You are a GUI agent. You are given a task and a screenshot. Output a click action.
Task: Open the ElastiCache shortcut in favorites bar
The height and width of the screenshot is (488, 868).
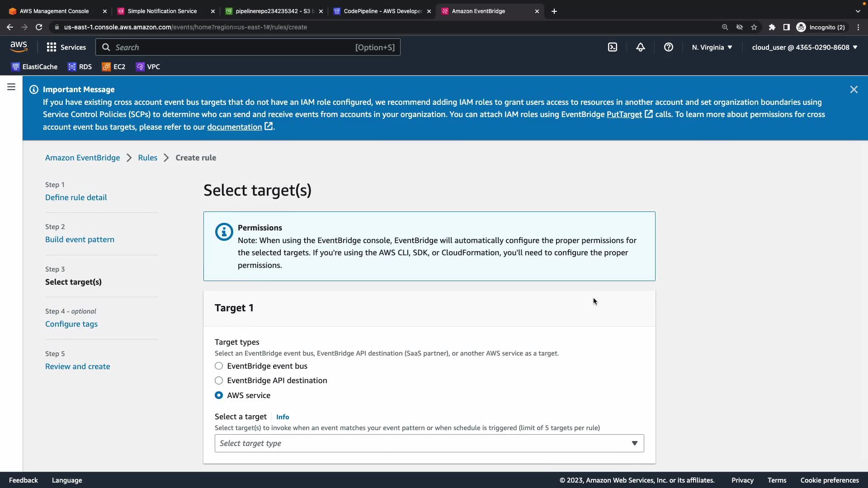34,67
